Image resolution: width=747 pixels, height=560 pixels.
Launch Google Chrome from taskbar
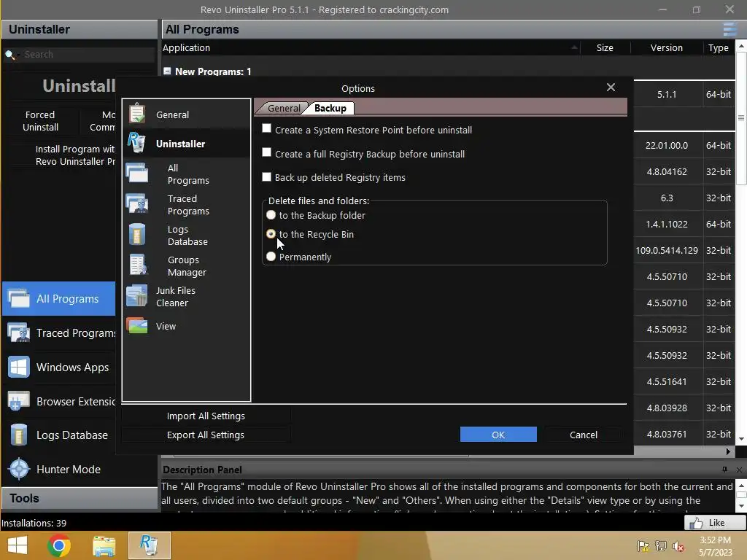click(59, 545)
